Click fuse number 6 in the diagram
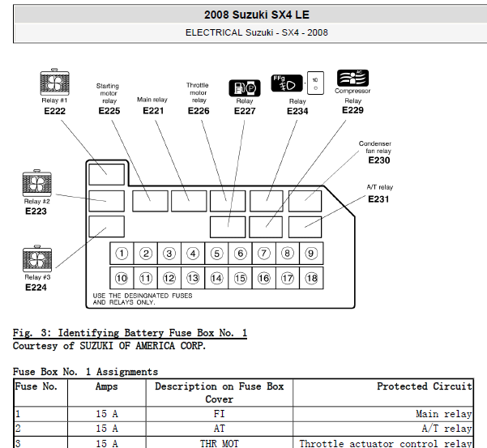Viewport: 487px width, 448px height. [241, 254]
